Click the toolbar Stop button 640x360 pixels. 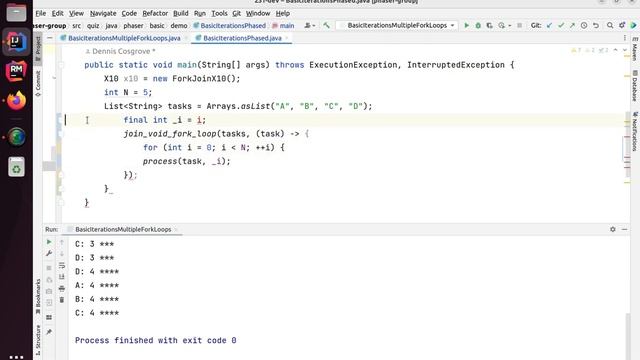tap(519, 25)
